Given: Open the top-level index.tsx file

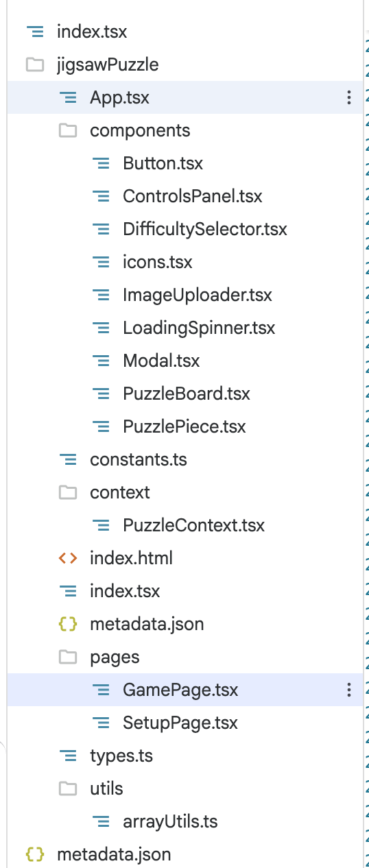Looking at the screenshot, I should [x=92, y=32].
